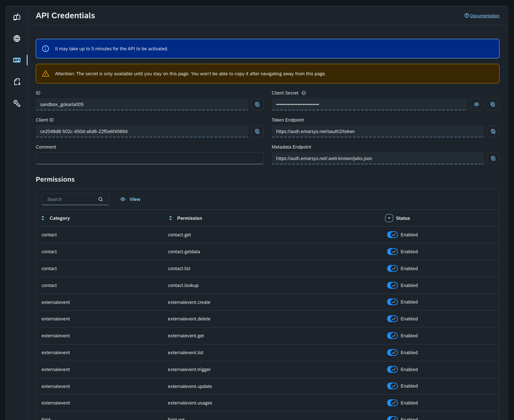Click the Client Secret help icon
Image resolution: width=514 pixels, height=420 pixels.
(304, 93)
